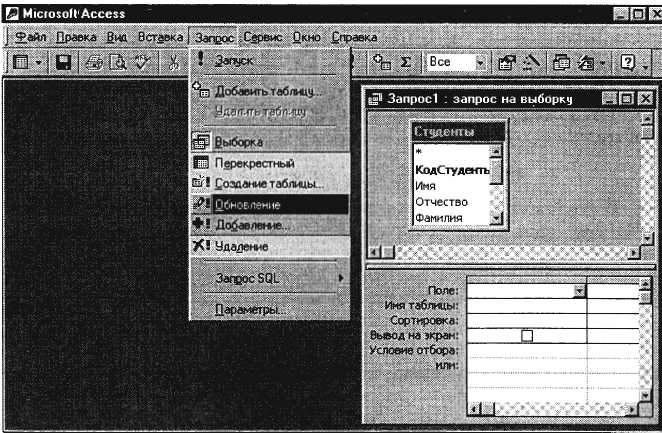Click the crosstab icon beside Перекрестный

coord(201,162)
